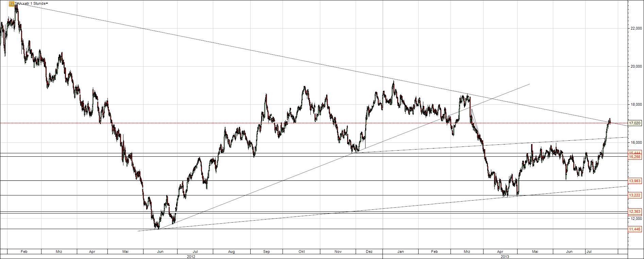Select the 15,256 horizontal line price tag
Screen dimensions: 644x259
[x=635, y=157]
